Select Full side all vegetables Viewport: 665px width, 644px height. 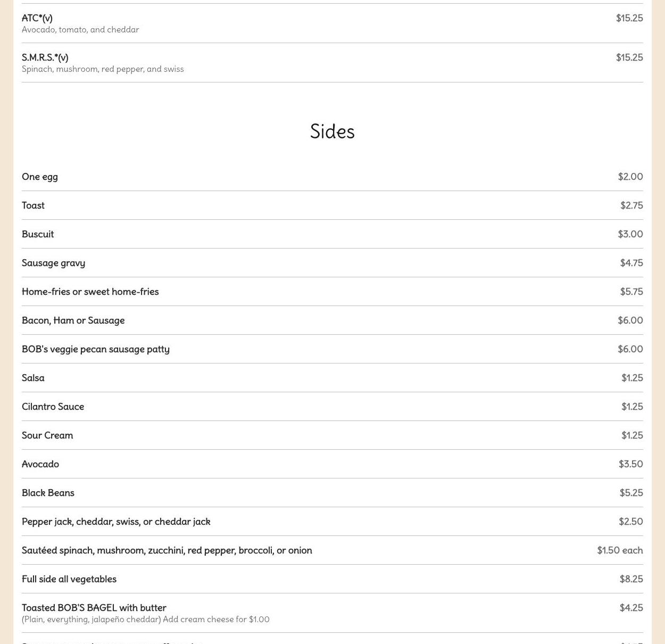(x=69, y=579)
